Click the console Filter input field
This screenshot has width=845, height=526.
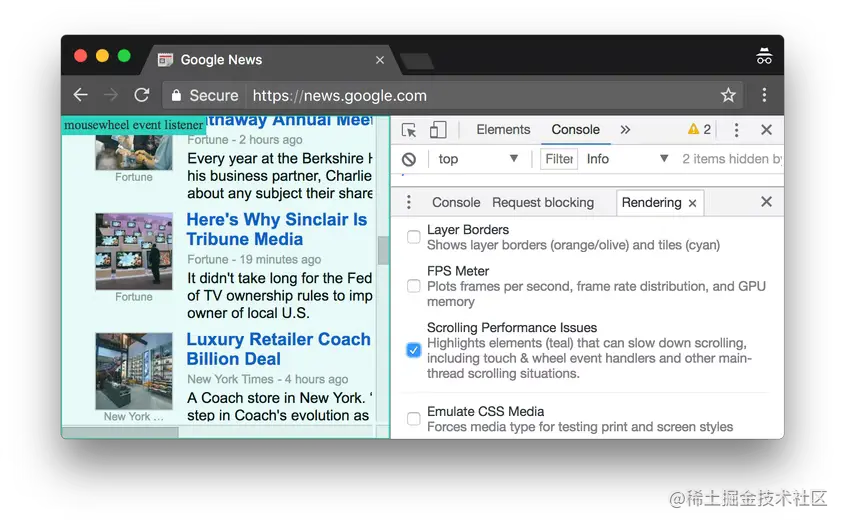559,159
